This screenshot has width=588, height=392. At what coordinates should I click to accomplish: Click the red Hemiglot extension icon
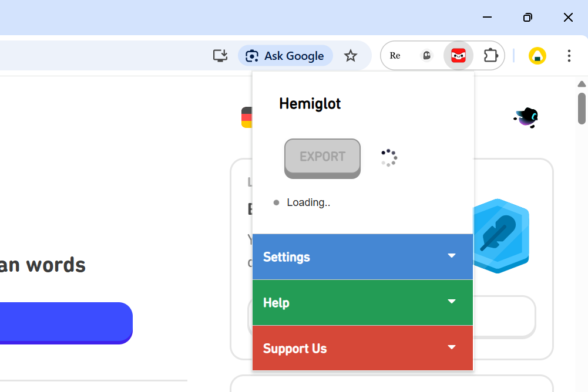[458, 55]
